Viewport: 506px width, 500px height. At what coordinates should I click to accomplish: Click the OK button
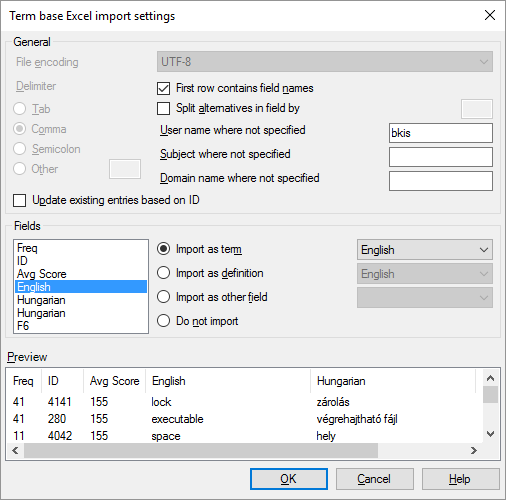pos(289,479)
